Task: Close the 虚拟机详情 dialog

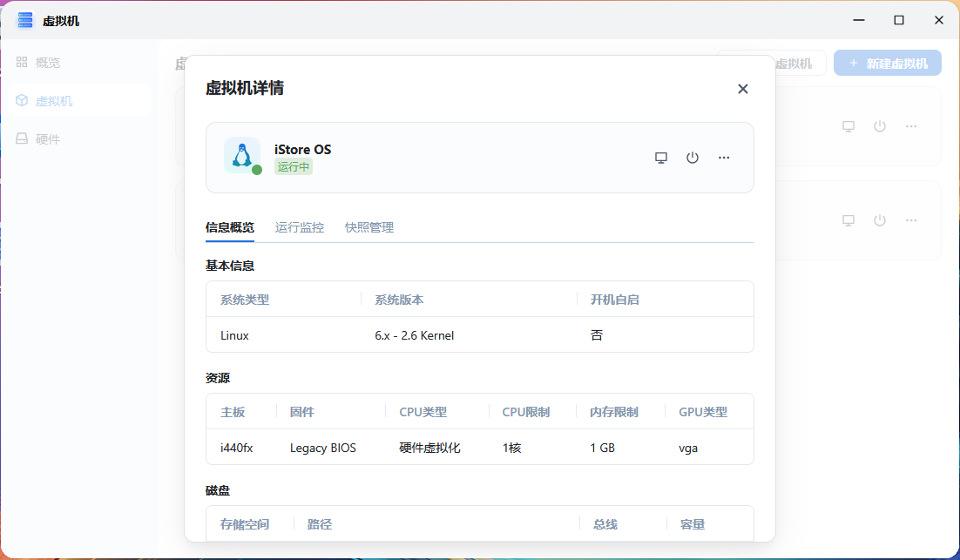Action: coord(743,89)
